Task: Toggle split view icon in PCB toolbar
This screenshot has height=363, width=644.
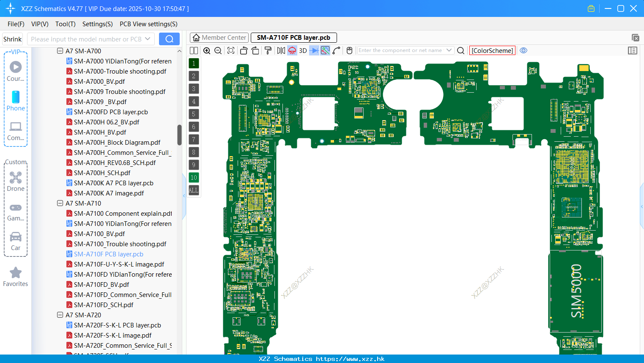Action: pyautogui.click(x=194, y=50)
